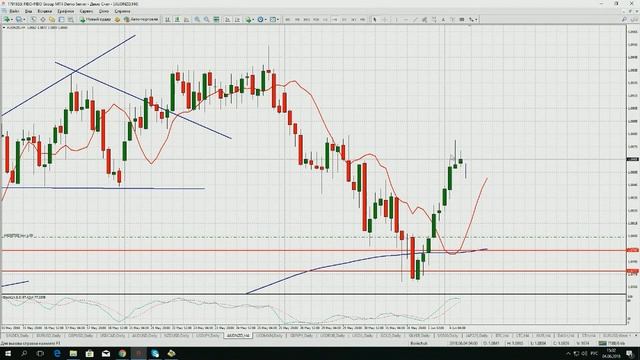Open the Файл menu
The height and width of the screenshot is (360, 640).
pyautogui.click(x=13, y=11)
